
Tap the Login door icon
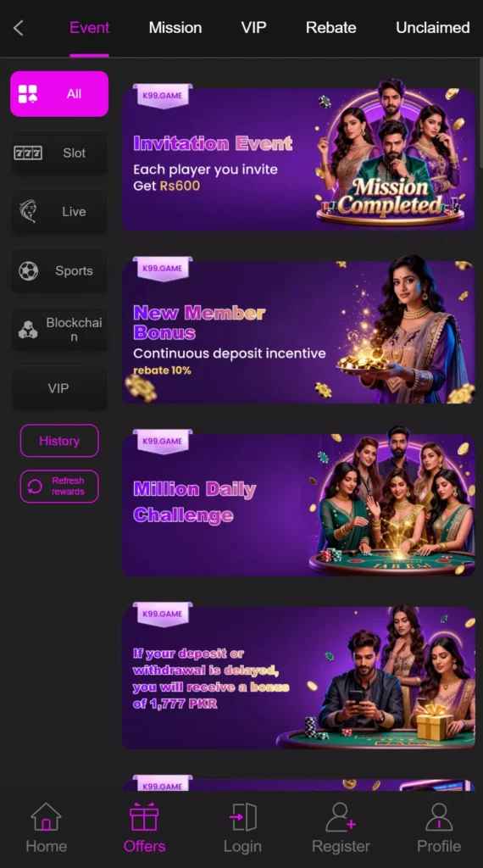[x=243, y=817]
